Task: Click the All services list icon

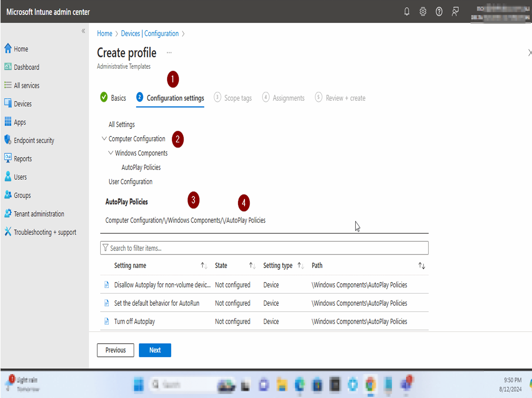Action: point(8,85)
